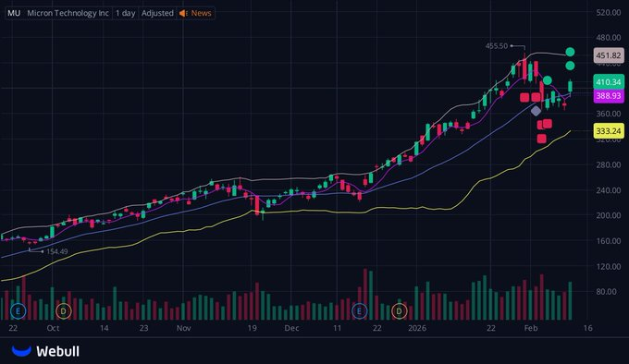This screenshot has height=364, width=629.
Task: Open the News label
Action: pyautogui.click(x=201, y=13)
